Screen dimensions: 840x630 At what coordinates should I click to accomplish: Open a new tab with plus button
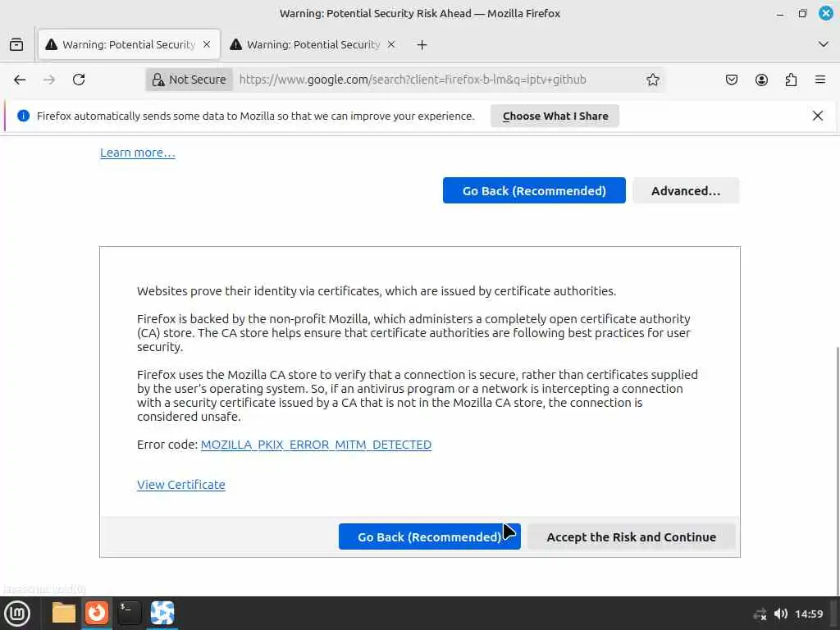point(422,45)
